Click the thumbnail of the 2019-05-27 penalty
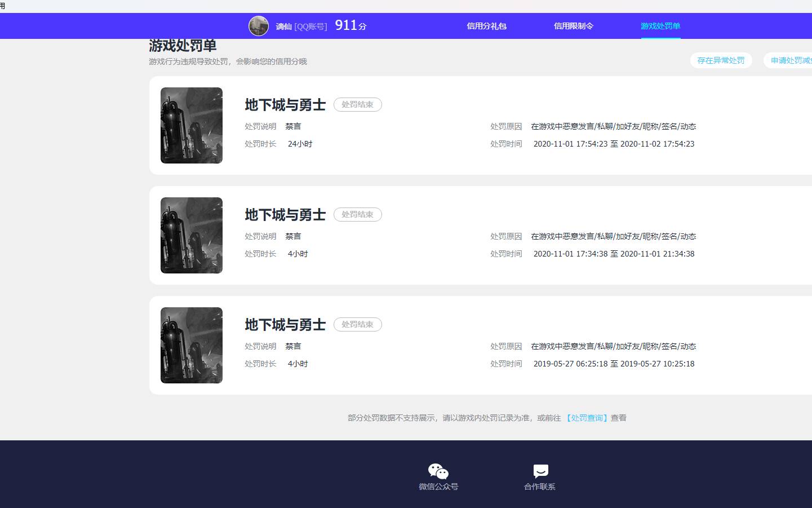The image size is (812, 508). click(x=192, y=345)
